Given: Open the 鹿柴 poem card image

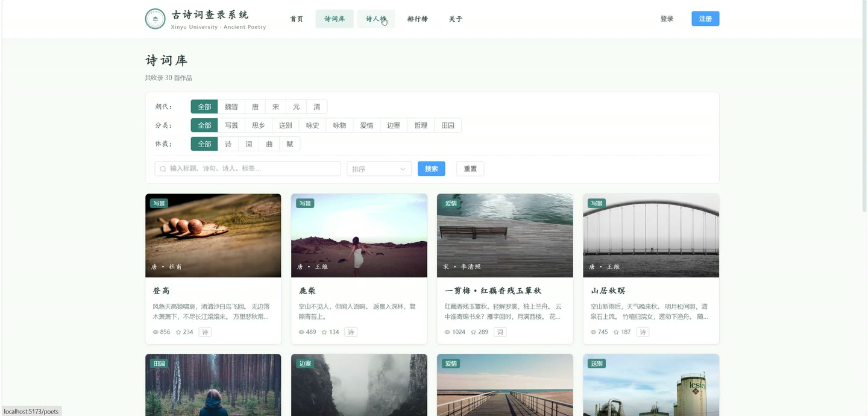Looking at the screenshot, I should point(359,235).
